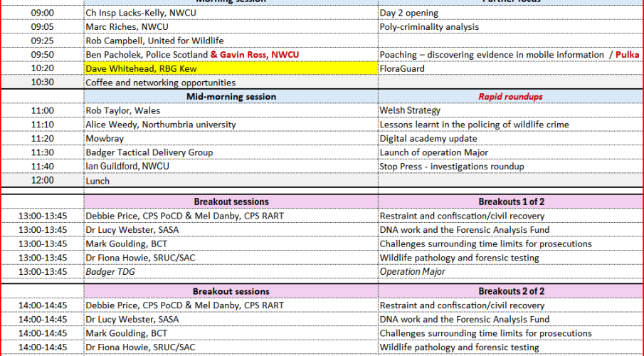Select the 09:25 time cell
This screenshot has height=356, width=644.
click(42, 41)
